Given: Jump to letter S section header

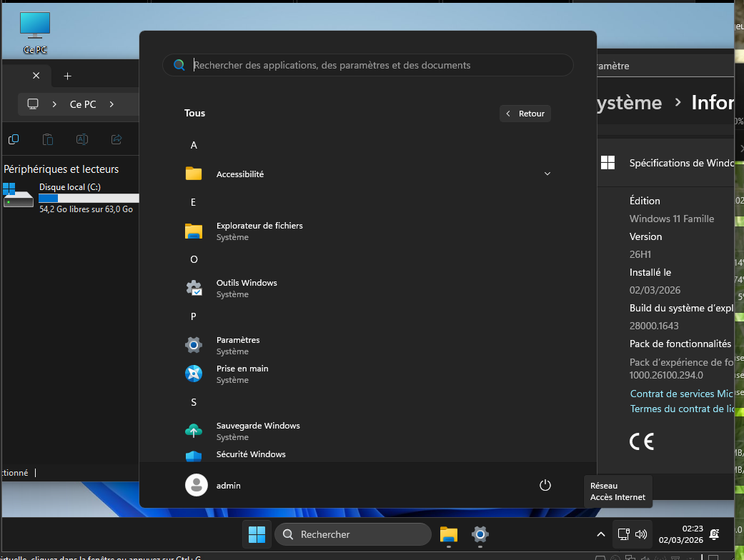Looking at the screenshot, I should (194, 402).
